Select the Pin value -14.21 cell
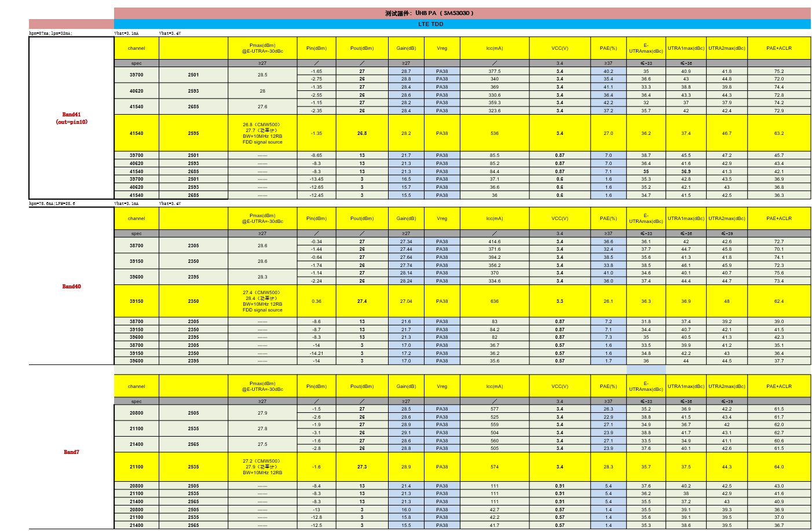Viewport: 812px width, 531px height. click(x=316, y=353)
